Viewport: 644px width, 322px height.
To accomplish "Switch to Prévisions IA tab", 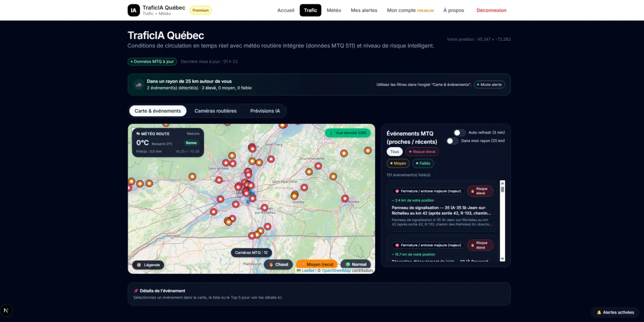I will click(265, 111).
